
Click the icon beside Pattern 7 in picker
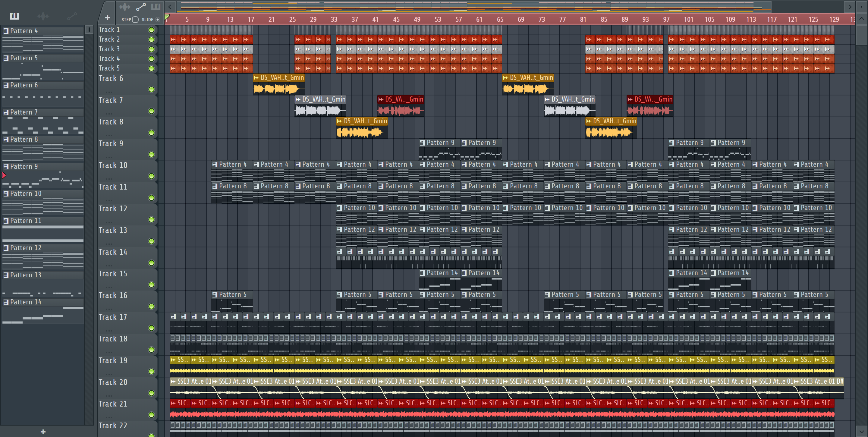(6, 112)
